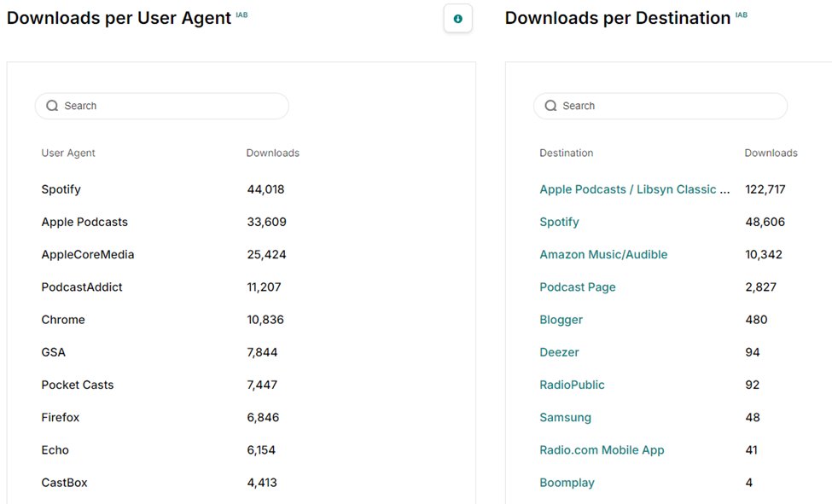832x504 pixels.
Task: Click the 122,717 downloads value
Action: pyautogui.click(x=765, y=189)
